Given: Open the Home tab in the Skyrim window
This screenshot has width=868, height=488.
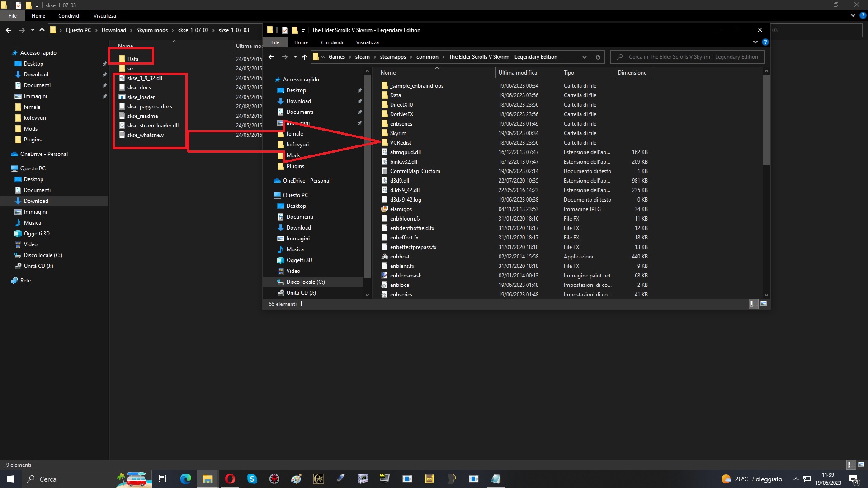Looking at the screenshot, I should [x=301, y=42].
